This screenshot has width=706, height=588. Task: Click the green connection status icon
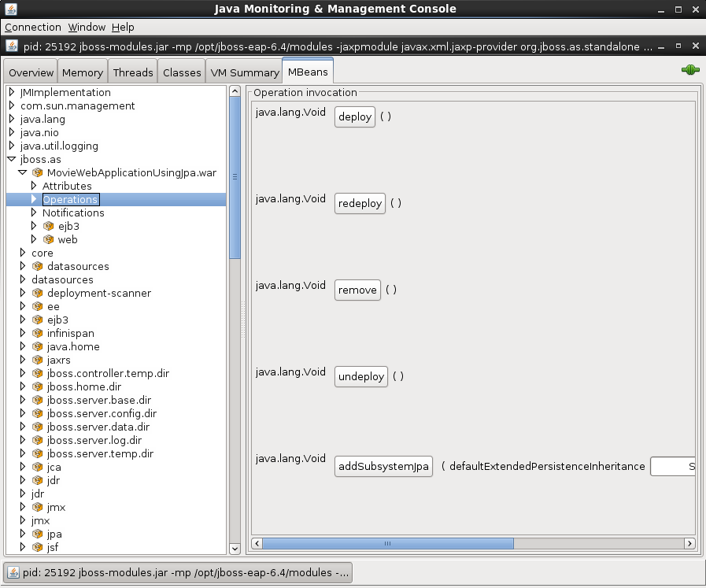[690, 70]
